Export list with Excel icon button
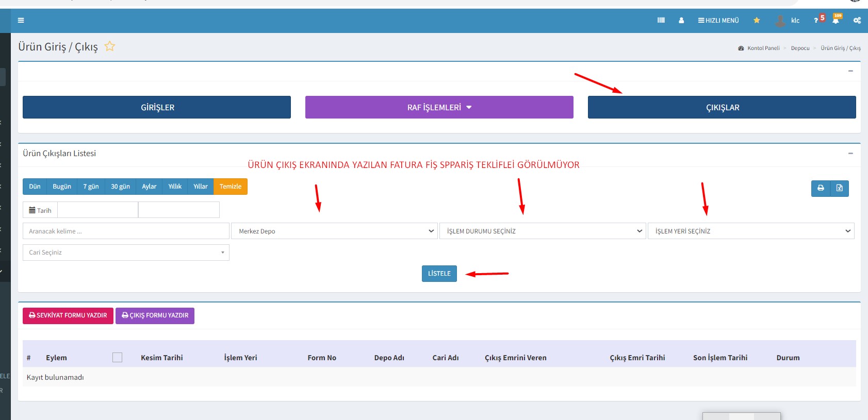This screenshot has width=868, height=420. [x=839, y=188]
